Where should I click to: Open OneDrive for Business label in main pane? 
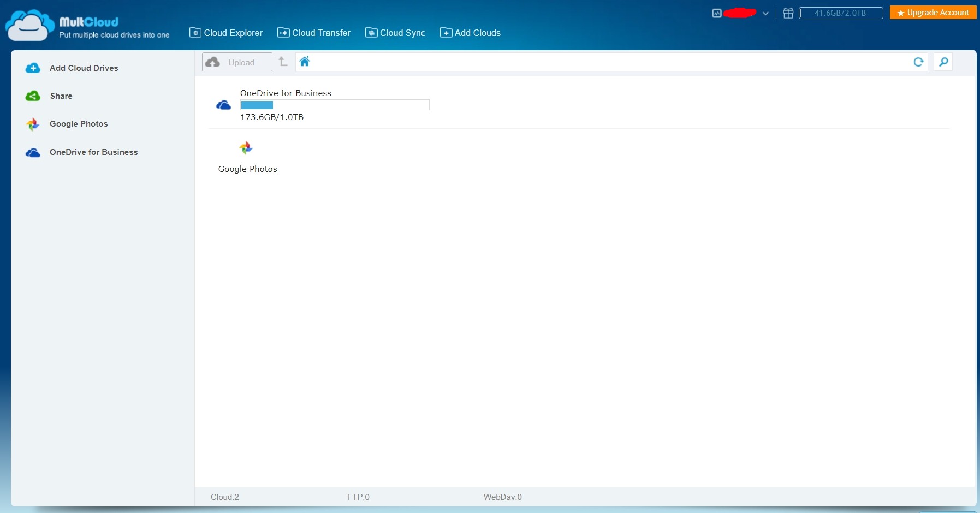point(286,93)
